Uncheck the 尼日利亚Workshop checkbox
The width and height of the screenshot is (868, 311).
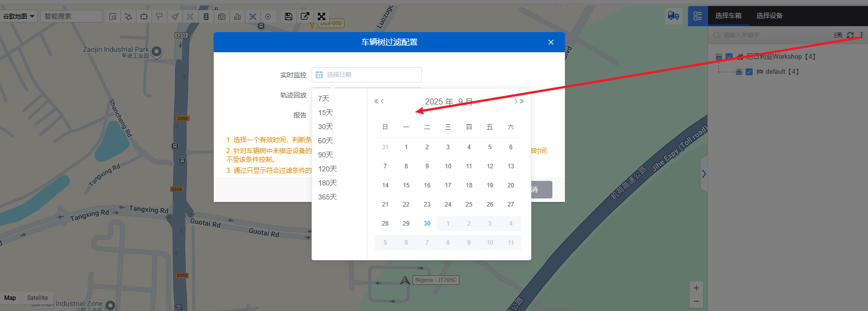(x=729, y=57)
